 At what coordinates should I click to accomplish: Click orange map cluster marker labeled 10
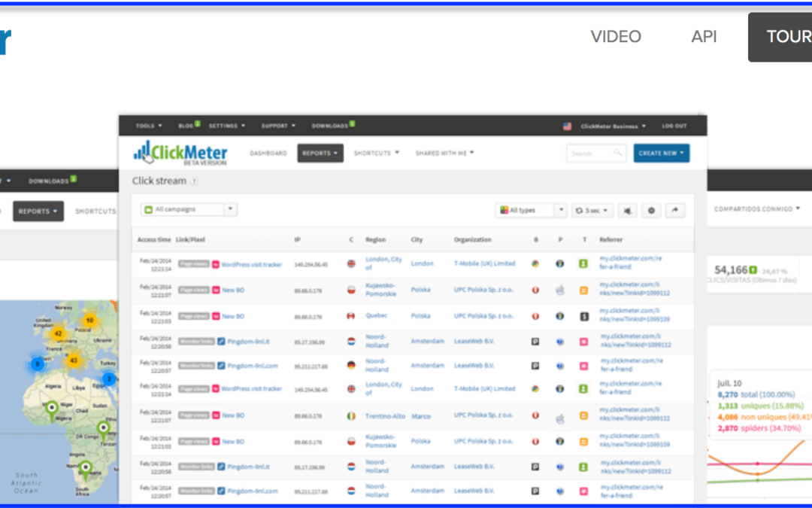pos(89,321)
